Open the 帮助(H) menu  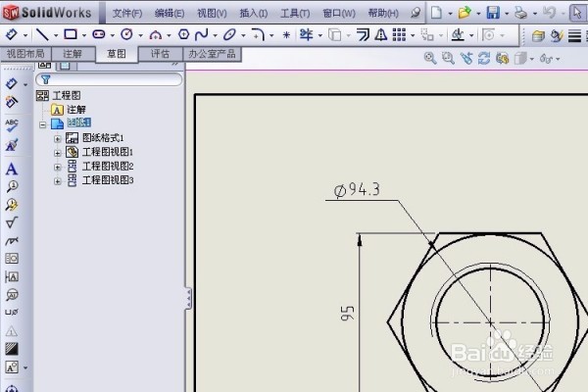[x=383, y=13]
